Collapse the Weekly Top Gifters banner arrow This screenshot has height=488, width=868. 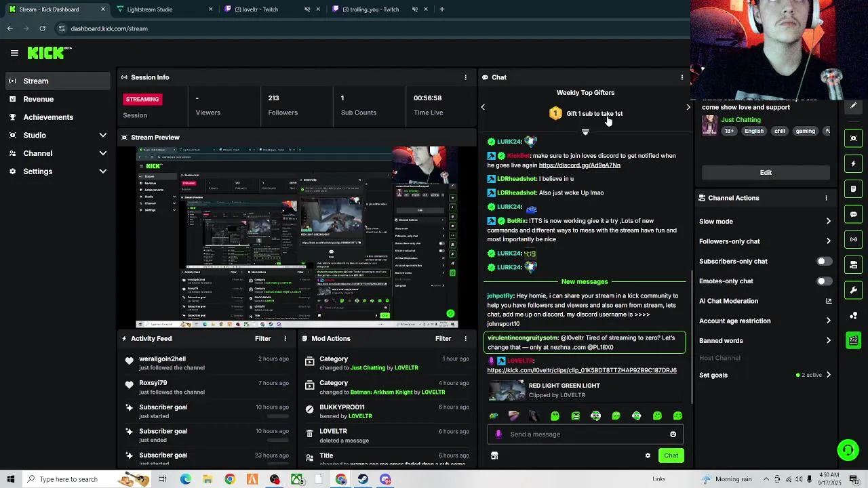click(585, 132)
